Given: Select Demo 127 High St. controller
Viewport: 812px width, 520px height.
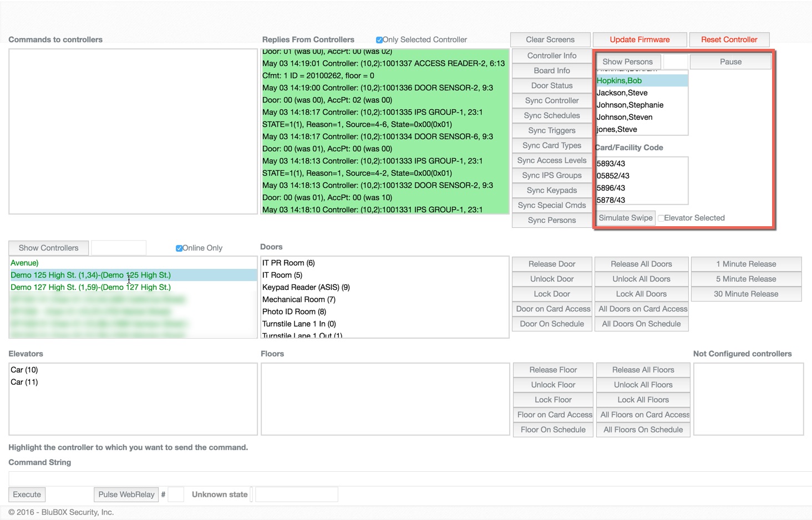Looking at the screenshot, I should tap(90, 287).
